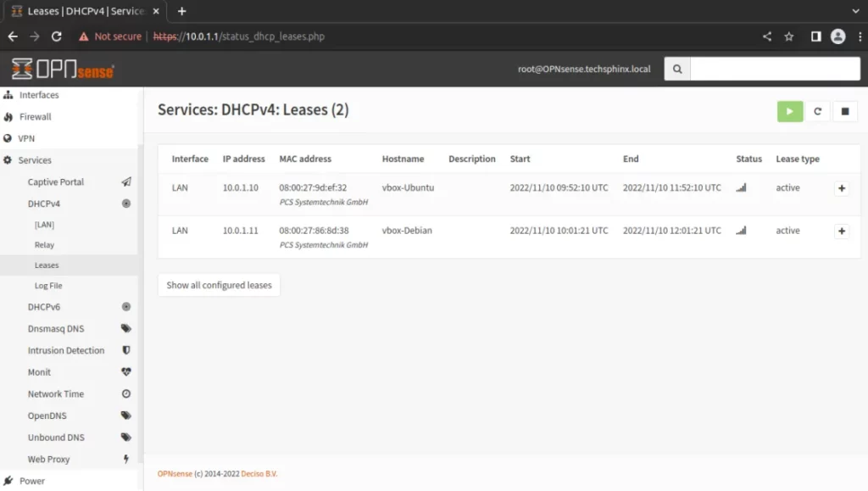Go back with browser back arrow
868x491 pixels.
pos(13,36)
